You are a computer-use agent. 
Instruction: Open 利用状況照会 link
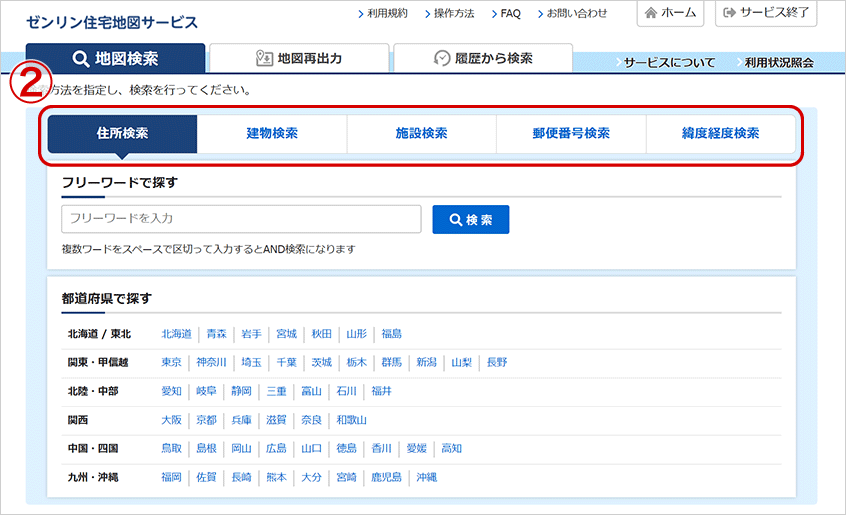pos(778,63)
